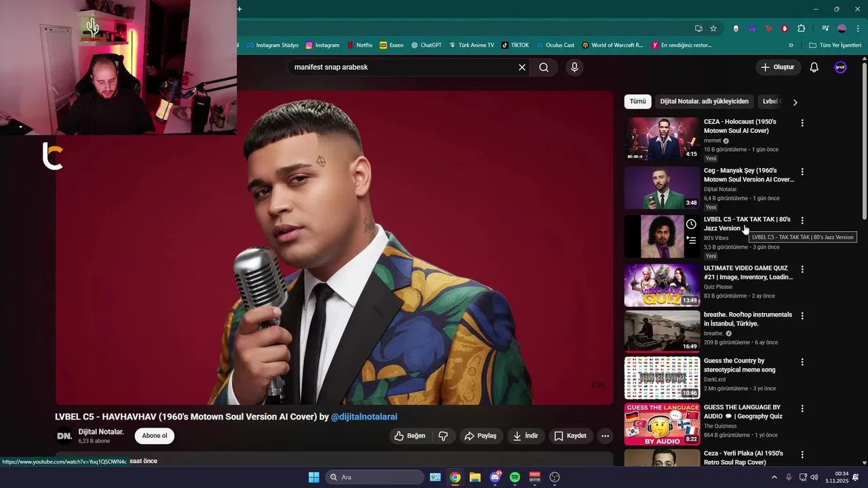Open 'Tüm Yer İşaretleri' bookmarks folder
The image size is (868, 488).
835,45
